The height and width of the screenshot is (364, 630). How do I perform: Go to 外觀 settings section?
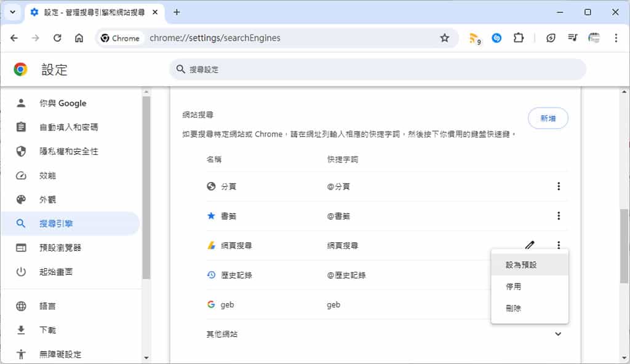pyautogui.click(x=48, y=199)
